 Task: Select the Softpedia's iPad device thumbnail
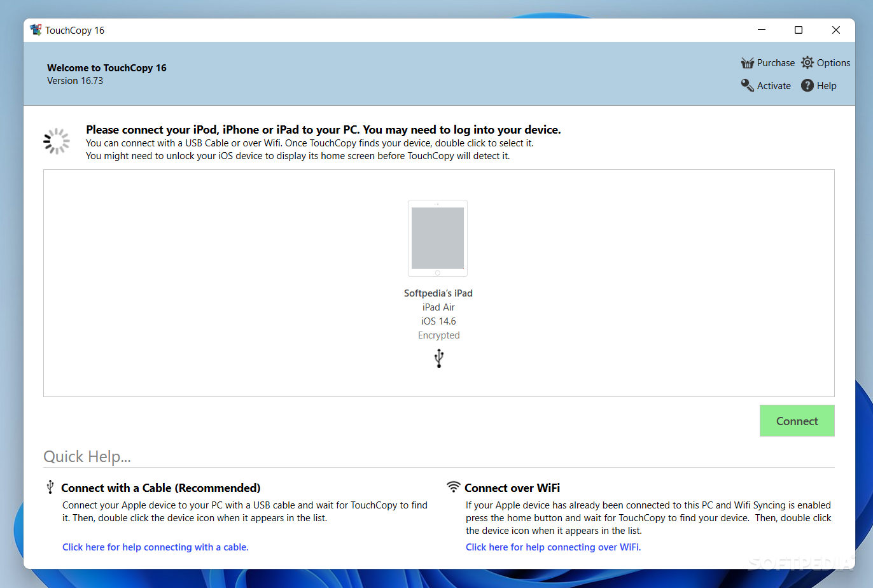click(x=438, y=239)
